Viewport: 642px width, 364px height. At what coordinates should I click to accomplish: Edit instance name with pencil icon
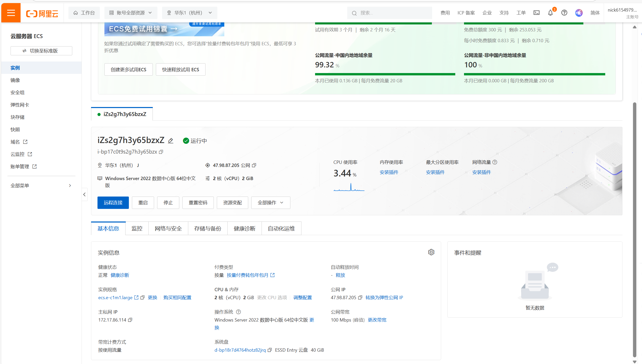[x=171, y=141]
